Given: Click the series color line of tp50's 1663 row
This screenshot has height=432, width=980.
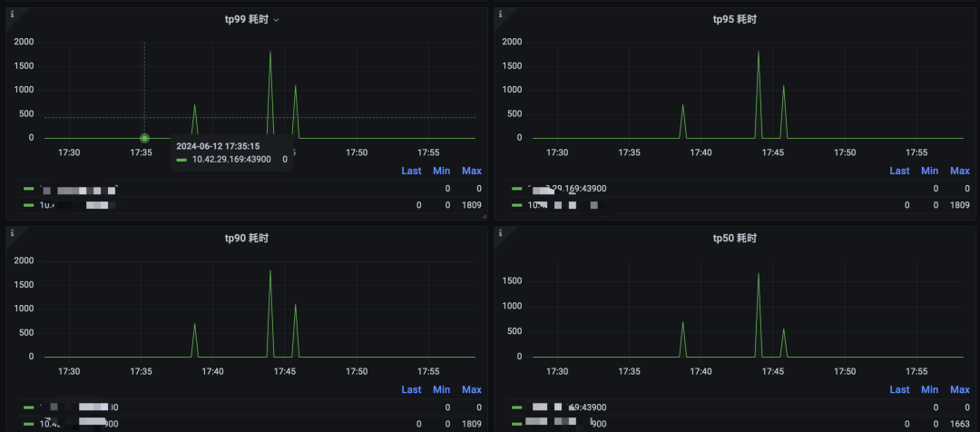Looking at the screenshot, I should pyautogui.click(x=516, y=424).
